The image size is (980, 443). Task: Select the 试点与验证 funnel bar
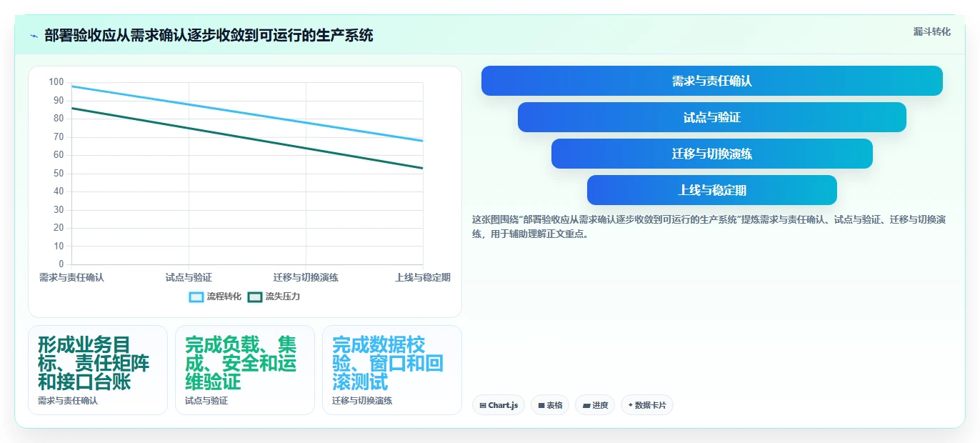tap(712, 117)
